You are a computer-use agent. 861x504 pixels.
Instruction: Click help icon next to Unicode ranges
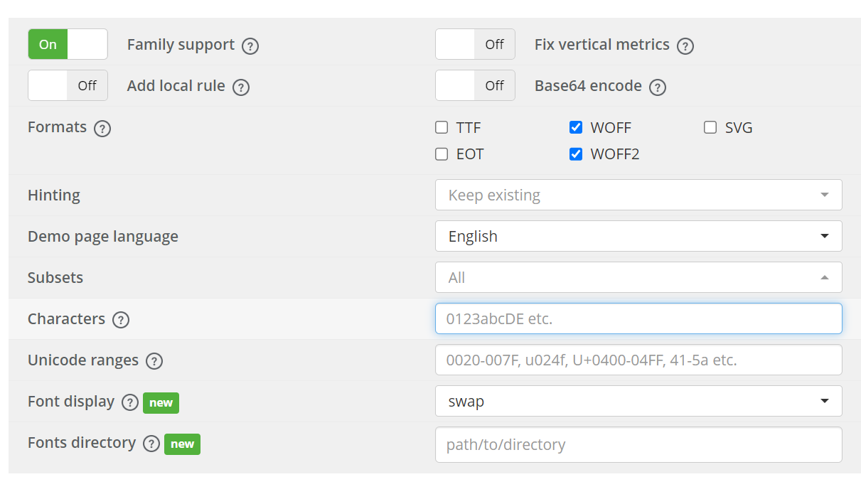tap(154, 361)
